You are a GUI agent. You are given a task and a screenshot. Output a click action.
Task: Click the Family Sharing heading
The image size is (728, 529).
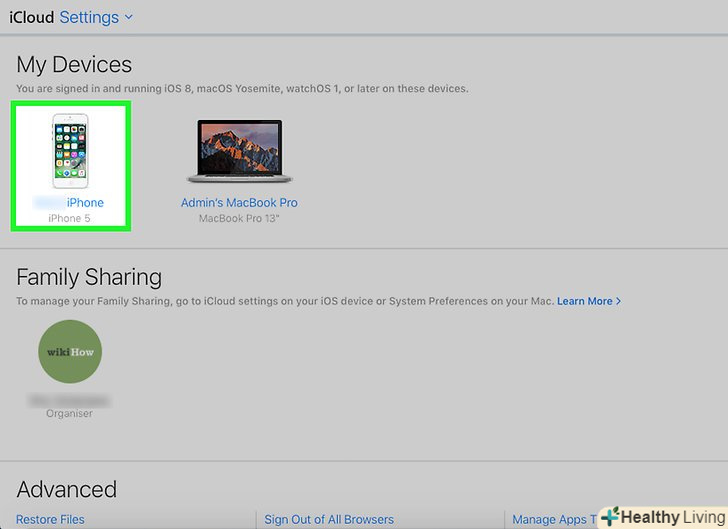point(89,277)
